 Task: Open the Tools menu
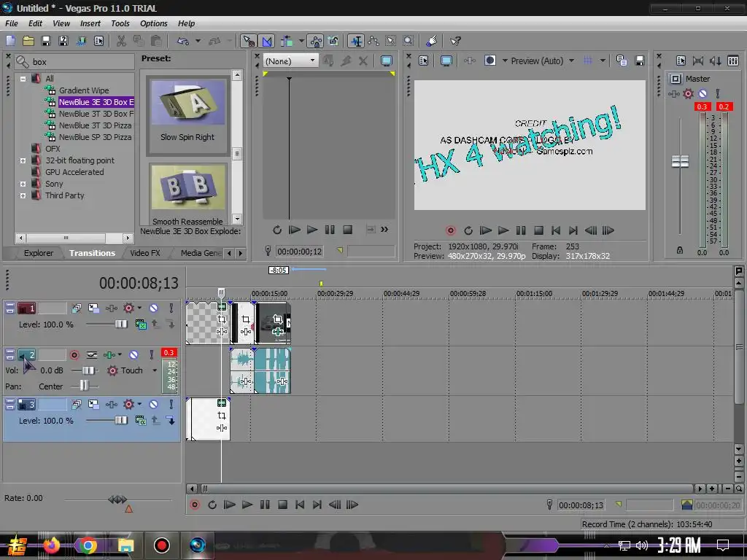(120, 23)
